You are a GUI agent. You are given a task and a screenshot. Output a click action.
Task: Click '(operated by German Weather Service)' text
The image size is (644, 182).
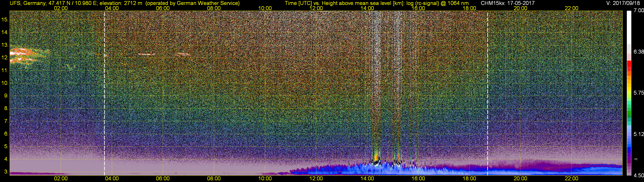point(193,3)
